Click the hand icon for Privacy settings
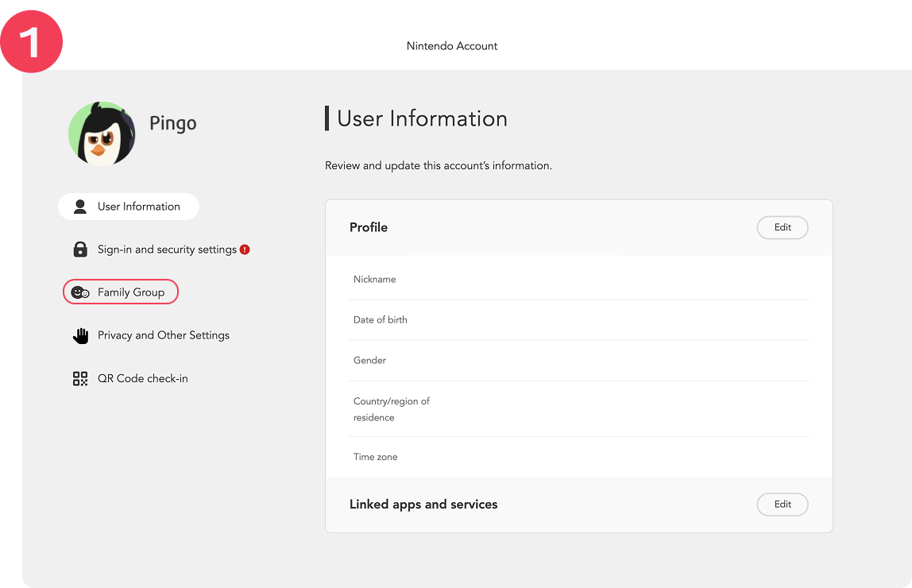 (x=79, y=335)
